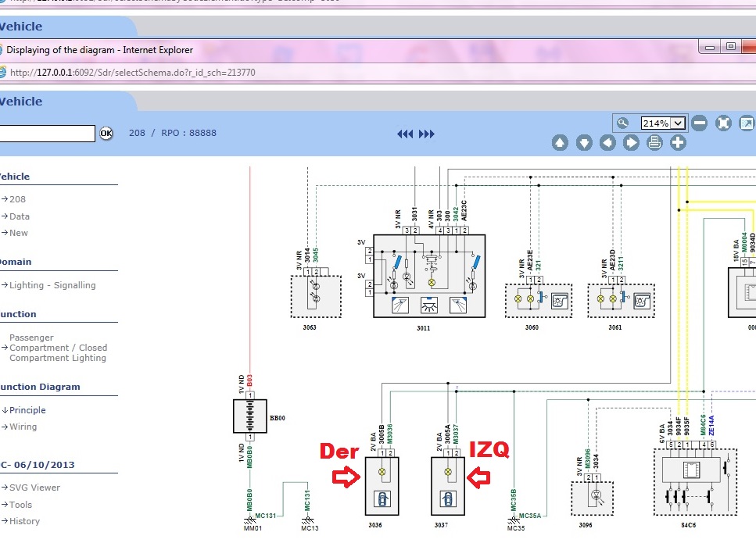Open the New link in sidebar
756x543 pixels.
(18, 233)
